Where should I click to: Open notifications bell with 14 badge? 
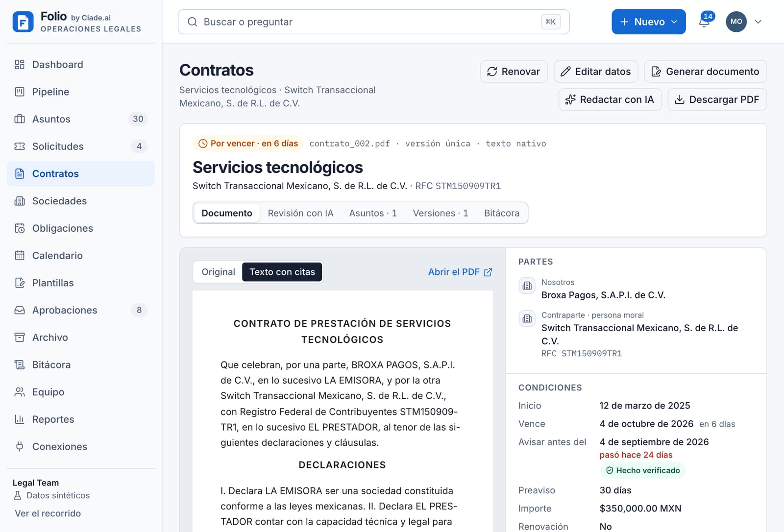[x=705, y=22]
